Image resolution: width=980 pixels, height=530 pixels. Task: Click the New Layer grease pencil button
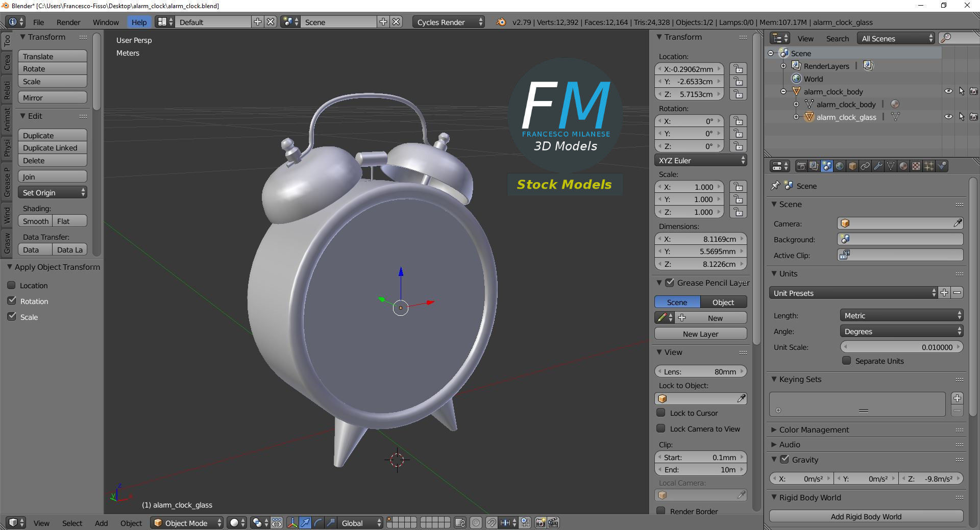(x=701, y=334)
